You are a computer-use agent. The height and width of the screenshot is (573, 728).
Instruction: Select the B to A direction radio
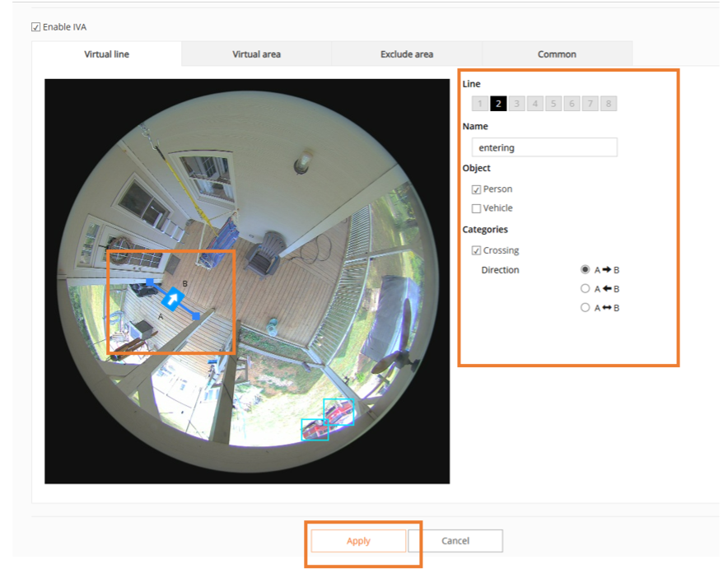586,289
